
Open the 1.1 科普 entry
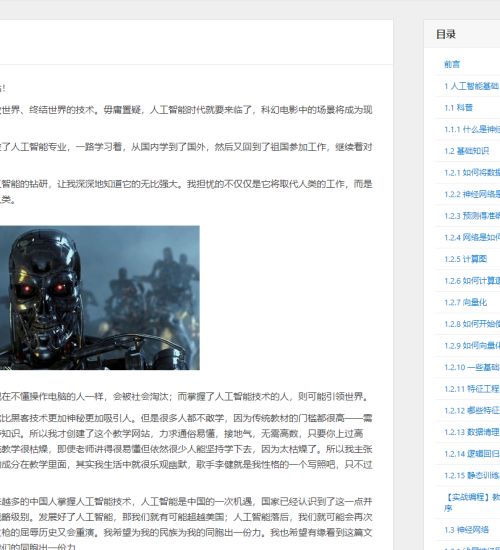click(458, 108)
